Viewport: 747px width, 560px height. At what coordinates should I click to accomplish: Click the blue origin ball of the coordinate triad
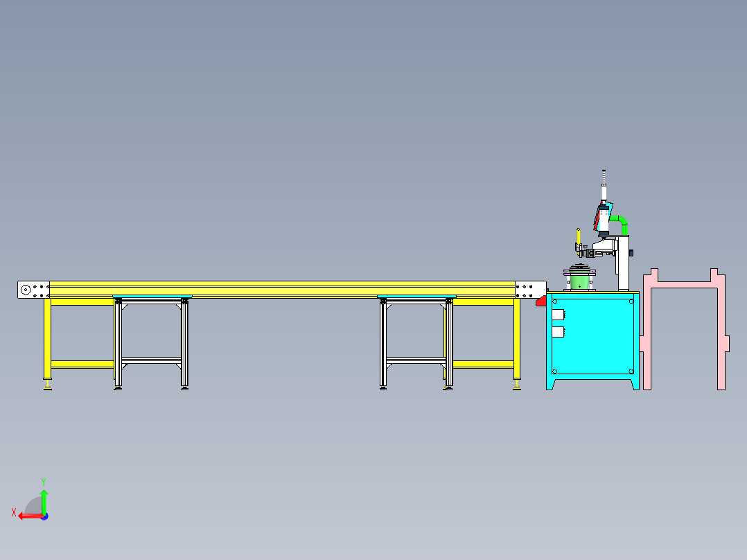click(45, 516)
